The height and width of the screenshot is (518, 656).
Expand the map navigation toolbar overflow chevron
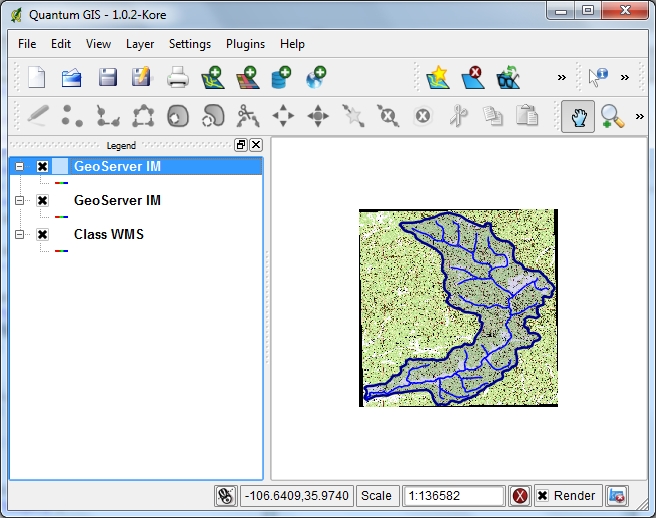coord(640,116)
